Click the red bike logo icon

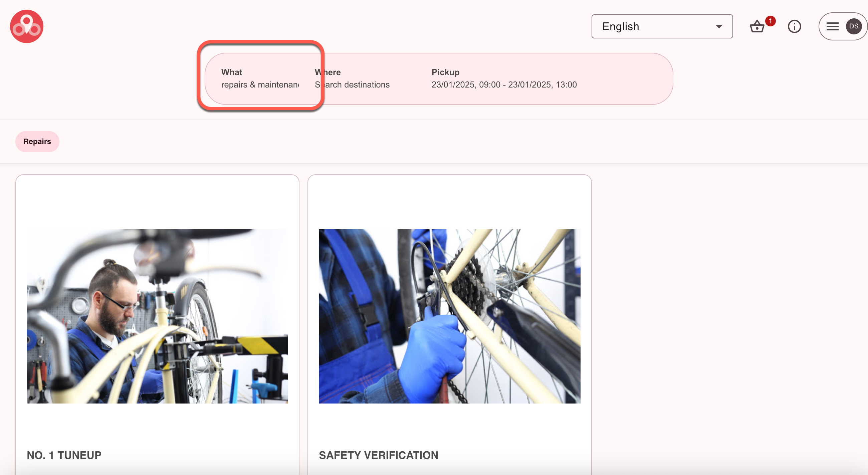pos(27,26)
